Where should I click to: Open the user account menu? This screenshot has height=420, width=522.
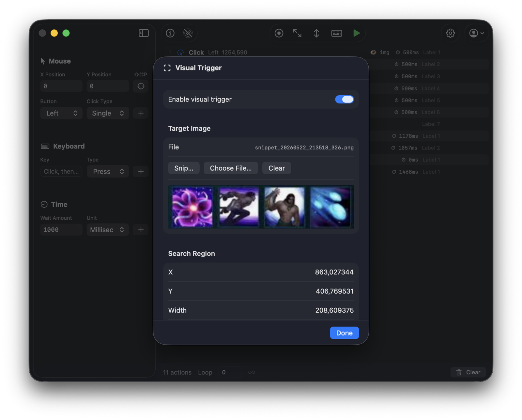(476, 33)
